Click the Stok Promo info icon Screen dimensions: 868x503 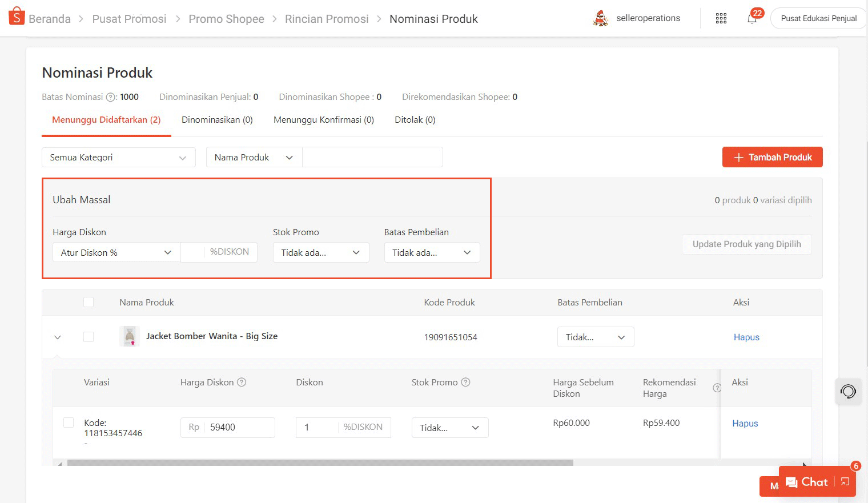point(465,383)
